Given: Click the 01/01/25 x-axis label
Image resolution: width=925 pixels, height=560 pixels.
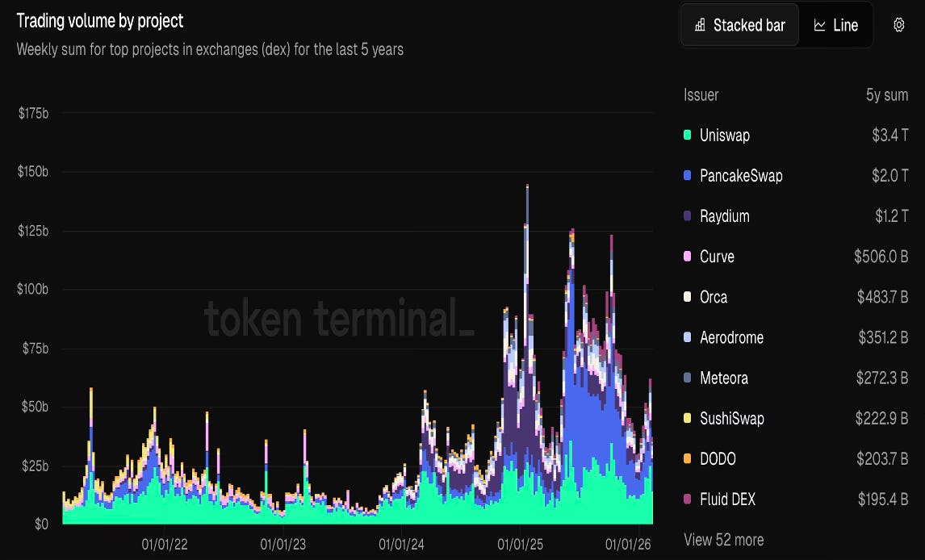Looking at the screenshot, I should click(521, 544).
